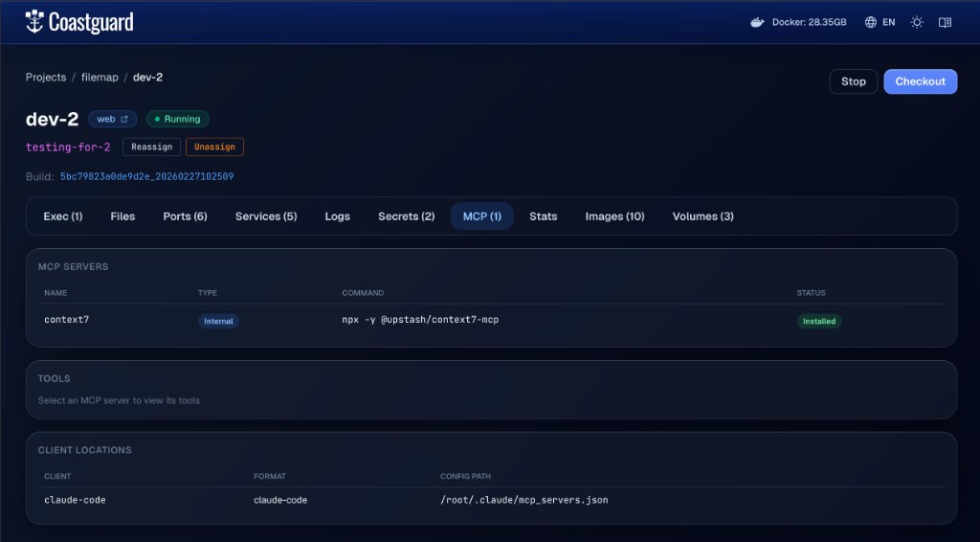Click the Checkout button
The height and width of the screenshot is (542, 980).
click(920, 81)
